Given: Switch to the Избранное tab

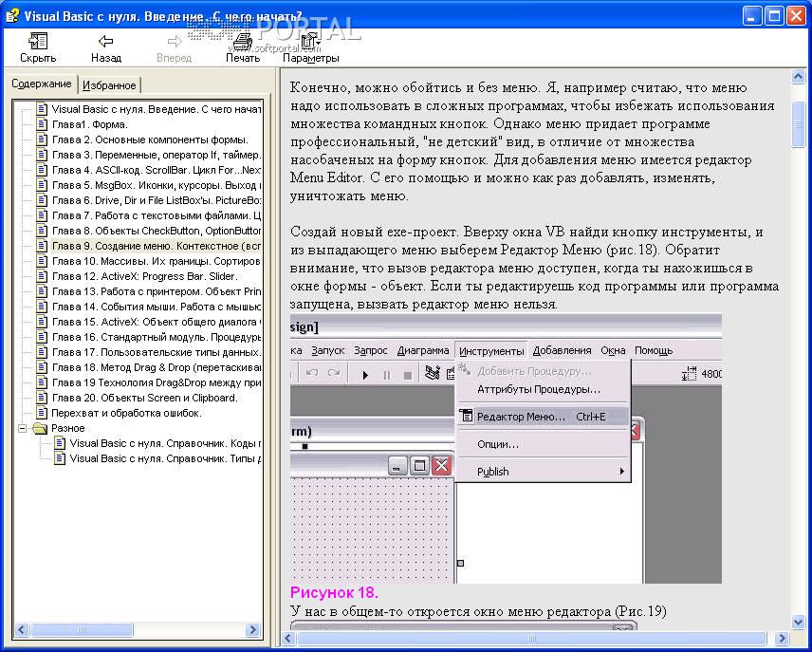Looking at the screenshot, I should pyautogui.click(x=109, y=85).
